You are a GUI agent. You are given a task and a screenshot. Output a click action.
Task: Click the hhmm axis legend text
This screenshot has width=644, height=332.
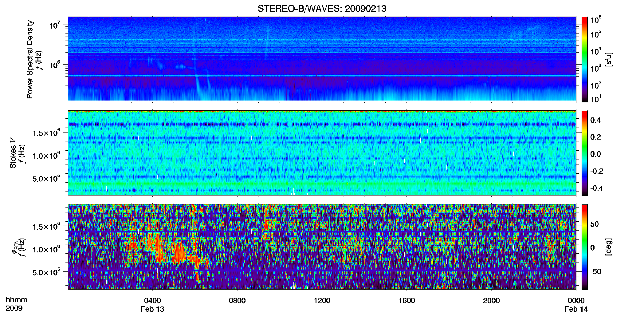pos(16,300)
